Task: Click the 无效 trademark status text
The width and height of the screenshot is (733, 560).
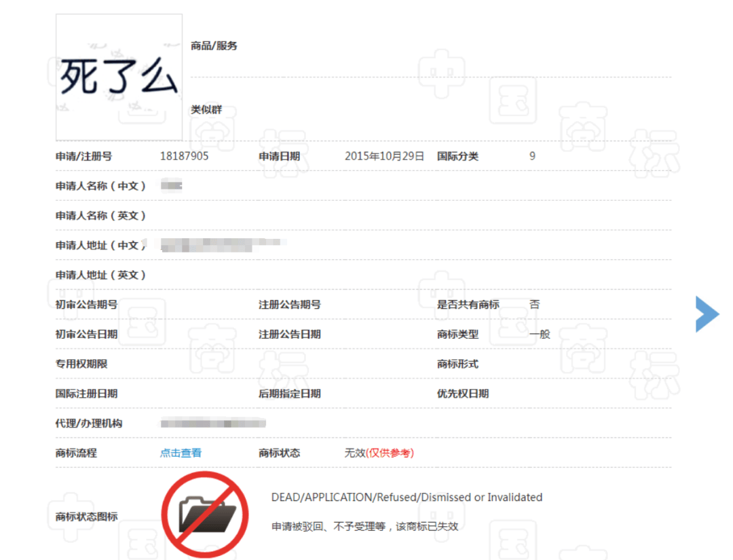Action: 354,453
